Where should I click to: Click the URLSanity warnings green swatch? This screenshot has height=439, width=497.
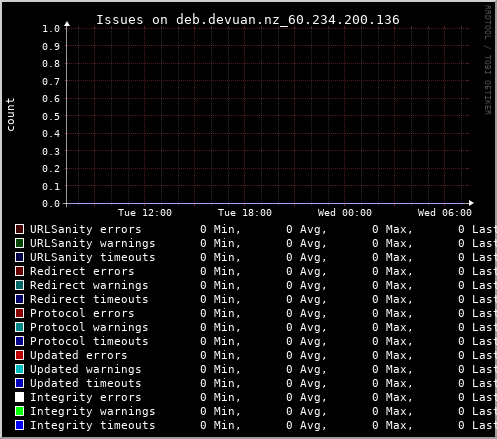coord(20,243)
